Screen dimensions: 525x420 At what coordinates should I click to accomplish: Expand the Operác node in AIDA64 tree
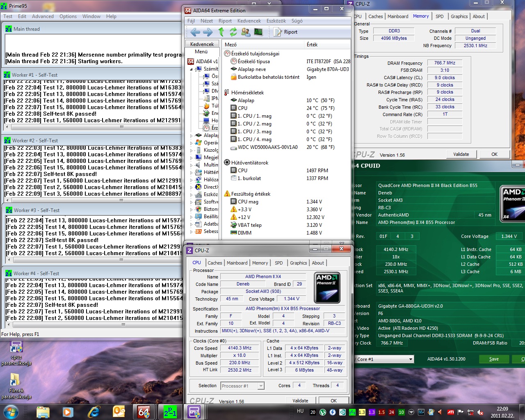pyautogui.click(x=191, y=143)
